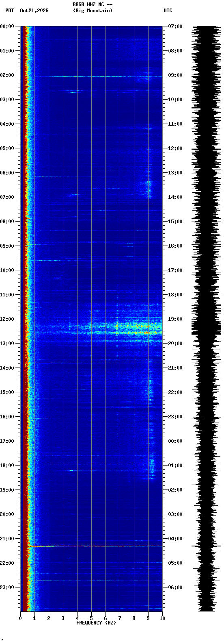Click the low-frequency event streak near 13:48 PDT

(40, 363)
